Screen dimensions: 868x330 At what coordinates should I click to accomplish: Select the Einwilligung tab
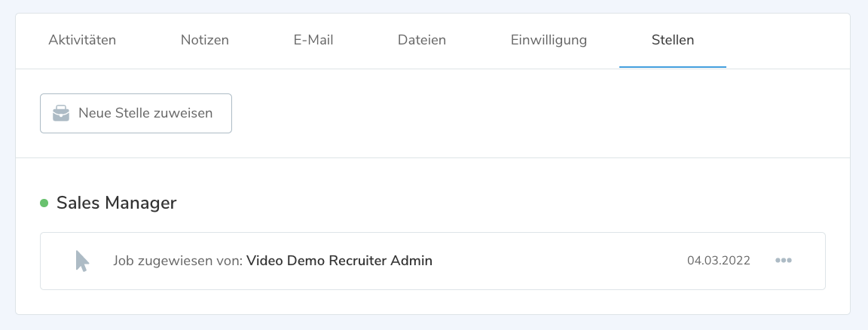(549, 40)
